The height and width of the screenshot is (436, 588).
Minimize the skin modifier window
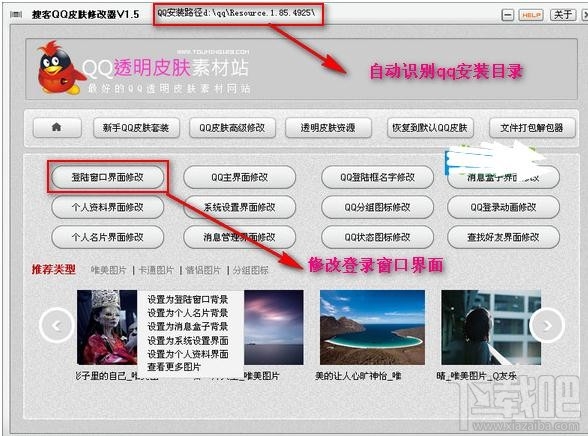click(x=507, y=15)
